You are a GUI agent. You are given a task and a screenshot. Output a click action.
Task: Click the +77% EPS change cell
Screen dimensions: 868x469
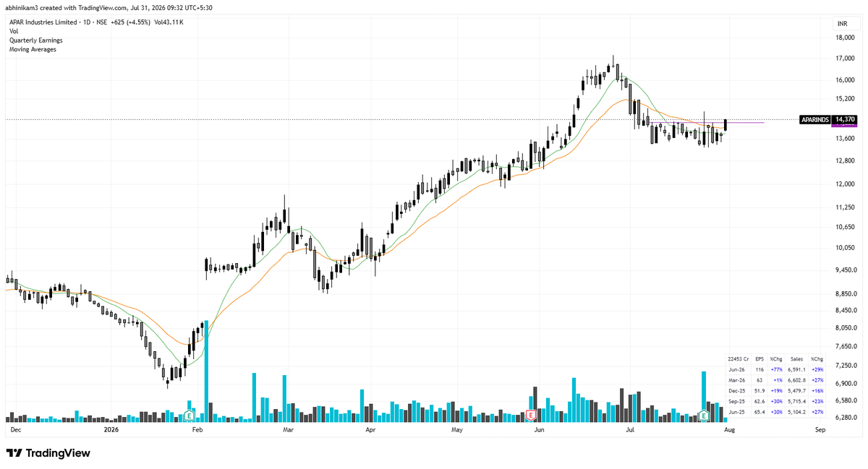[776, 369]
